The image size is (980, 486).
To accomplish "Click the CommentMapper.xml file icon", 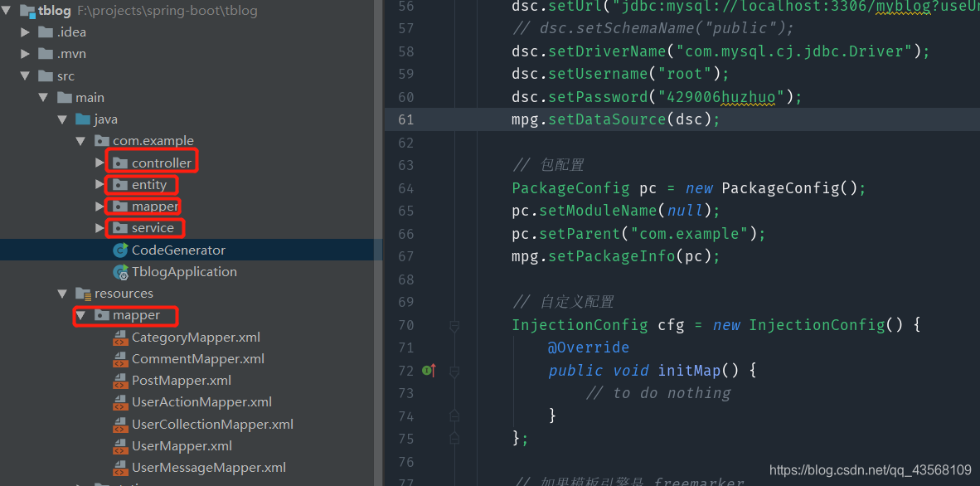I will click(x=120, y=359).
